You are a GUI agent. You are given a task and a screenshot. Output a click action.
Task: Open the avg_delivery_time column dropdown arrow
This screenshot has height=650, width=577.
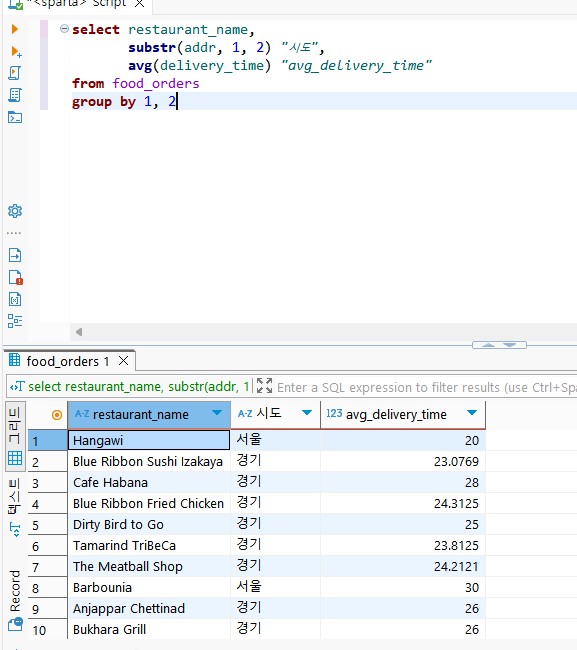[x=472, y=413]
